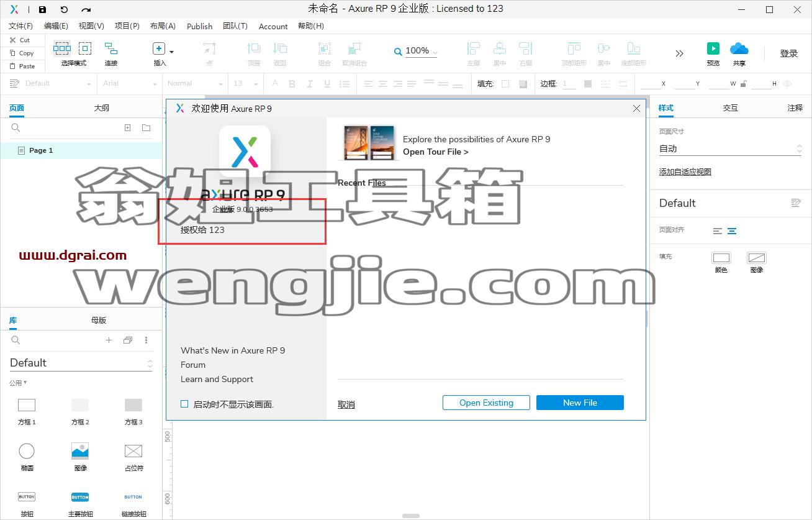Switch to the 注释 notes tab
Viewport: 812px width, 520px height.
[x=795, y=108]
